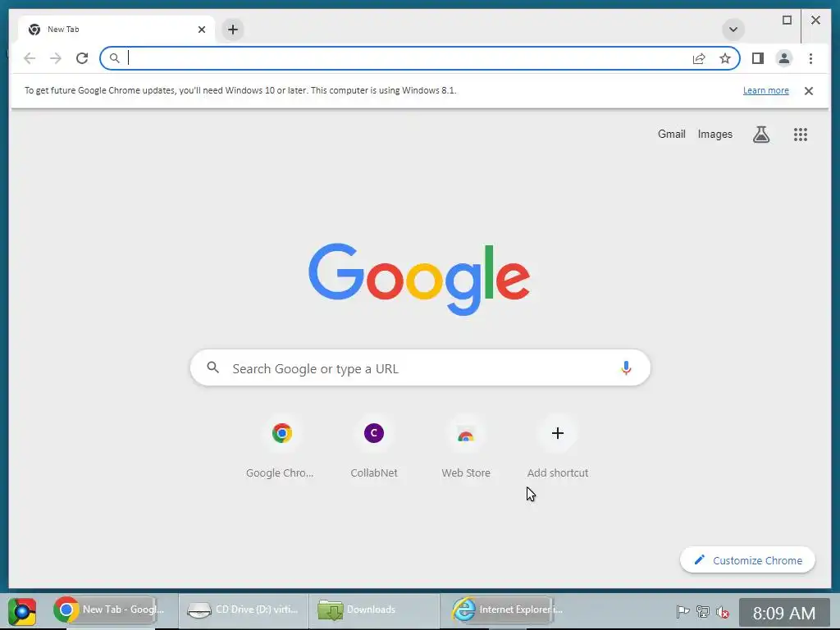Open the CD Drive (D:) taskbar item
The image size is (840, 630).
click(x=243, y=609)
